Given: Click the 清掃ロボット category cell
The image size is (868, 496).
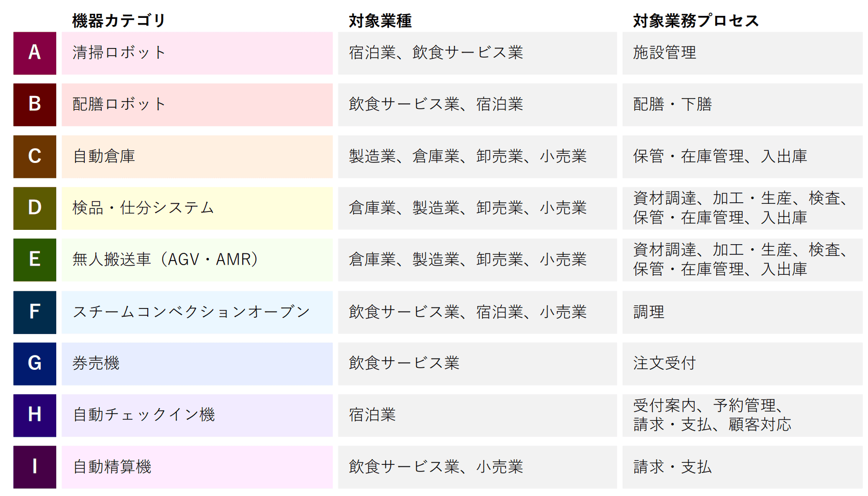Looking at the screenshot, I should (197, 53).
